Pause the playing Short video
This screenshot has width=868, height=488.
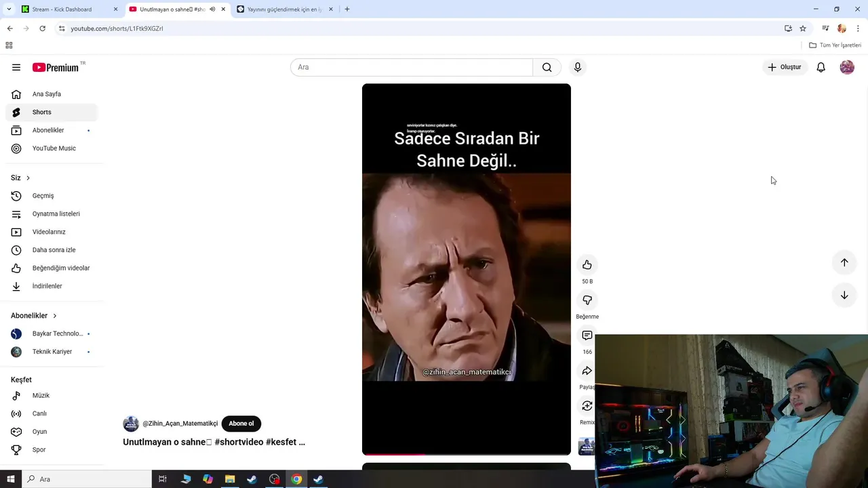pyautogui.click(x=467, y=269)
